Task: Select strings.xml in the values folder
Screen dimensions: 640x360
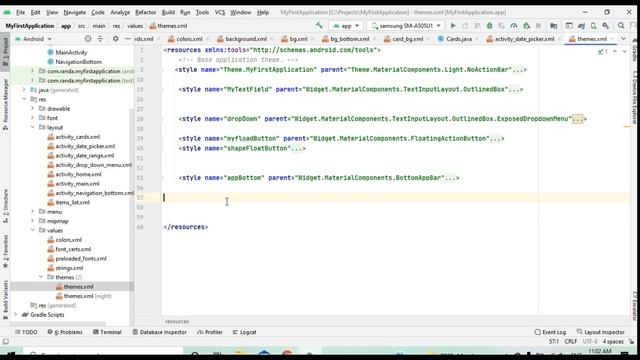Action: point(65,268)
